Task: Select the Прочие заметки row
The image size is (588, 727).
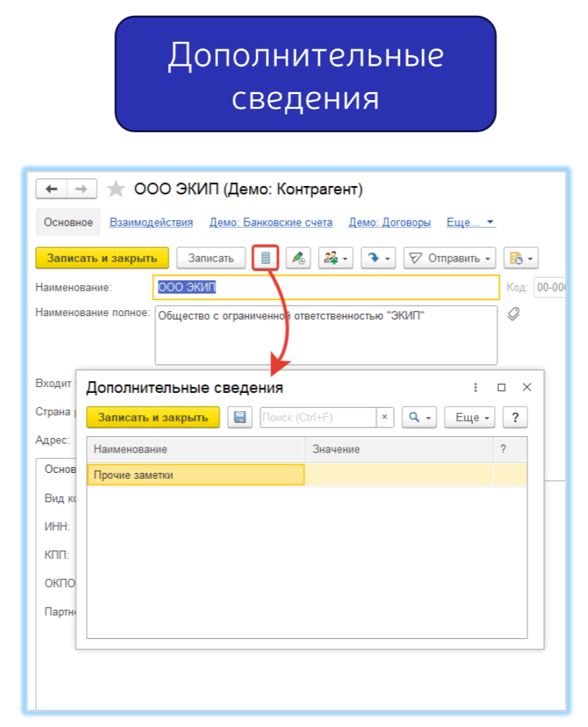Action: click(196, 475)
